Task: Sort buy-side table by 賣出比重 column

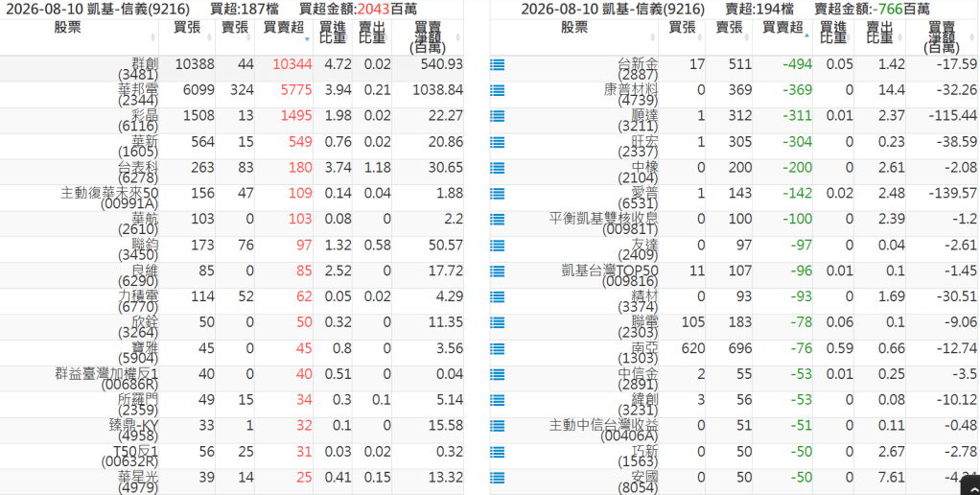Action: (x=372, y=37)
